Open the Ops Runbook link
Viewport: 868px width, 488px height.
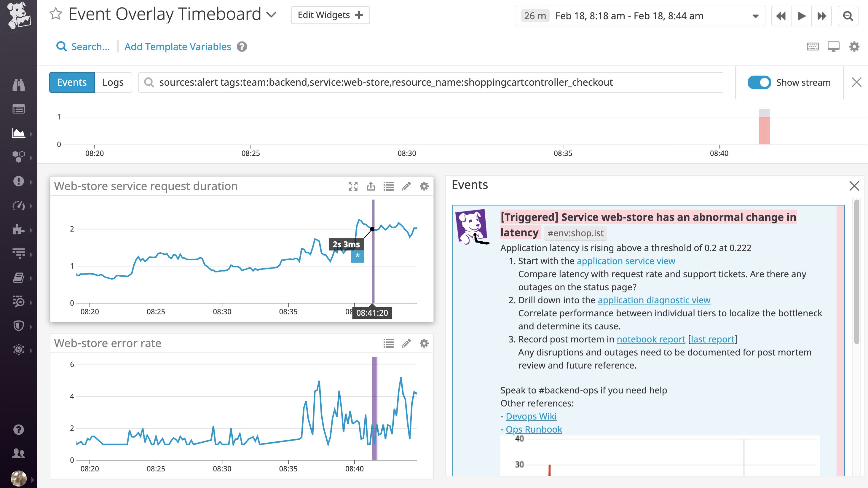[533, 429]
